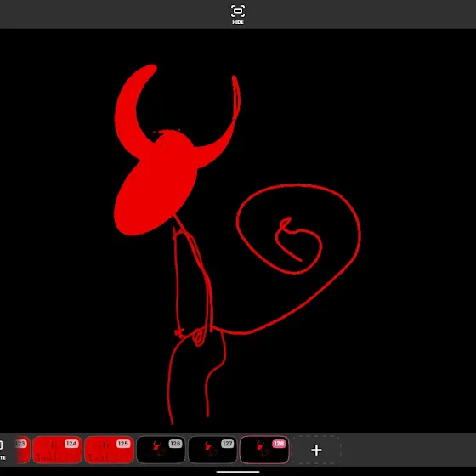
Task: Tap the HIDE text label
Action: point(238,22)
